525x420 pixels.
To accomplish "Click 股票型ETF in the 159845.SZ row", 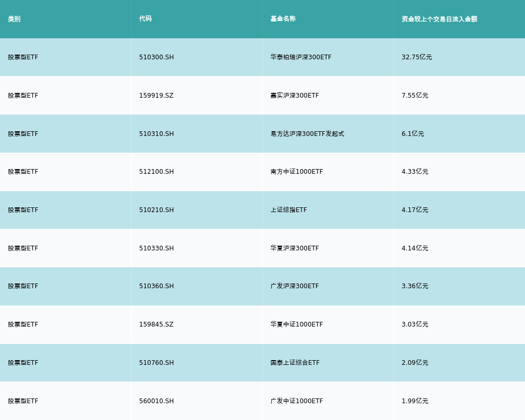I will click(23, 324).
